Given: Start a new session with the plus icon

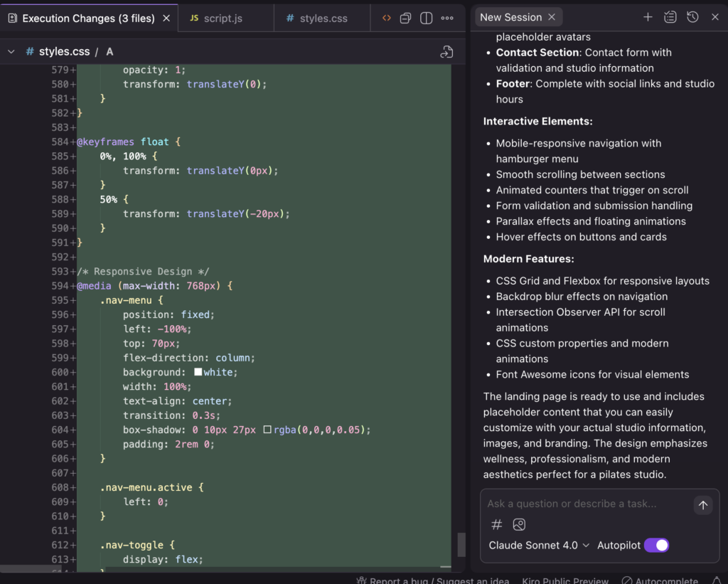Looking at the screenshot, I should (x=648, y=16).
